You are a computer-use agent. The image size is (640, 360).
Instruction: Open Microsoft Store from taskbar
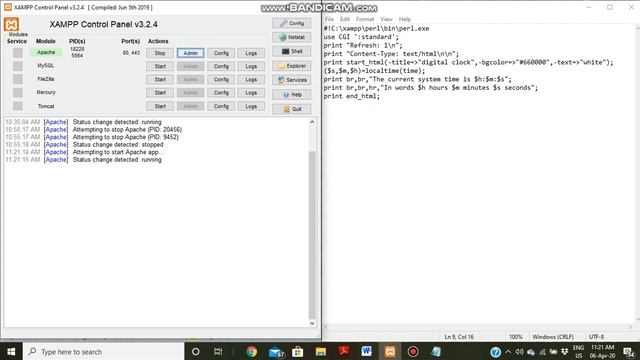tap(298, 351)
